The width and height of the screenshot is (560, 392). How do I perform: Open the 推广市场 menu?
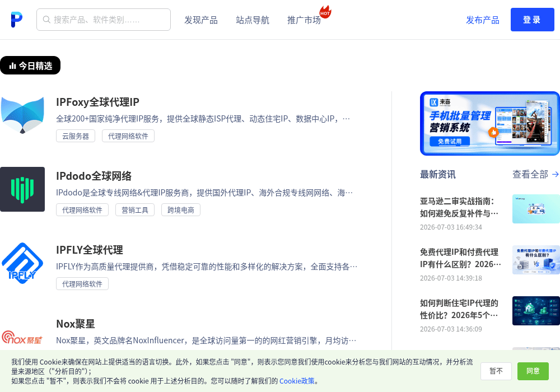(304, 20)
